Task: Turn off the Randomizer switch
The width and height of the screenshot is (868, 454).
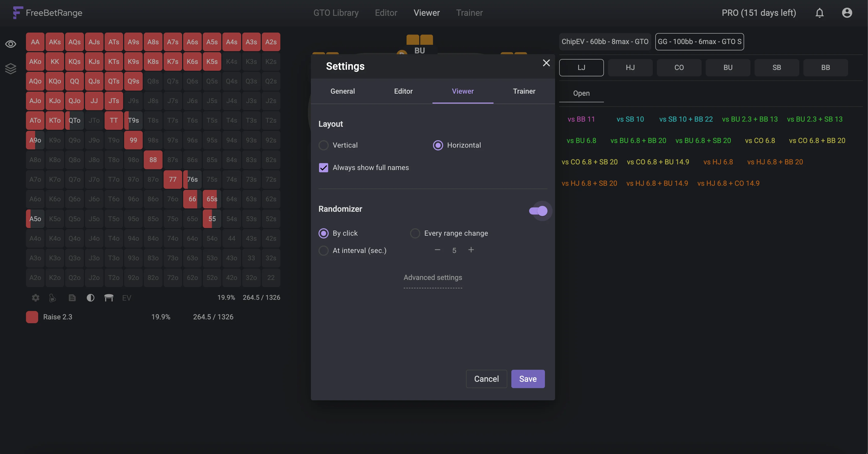Action: [538, 211]
